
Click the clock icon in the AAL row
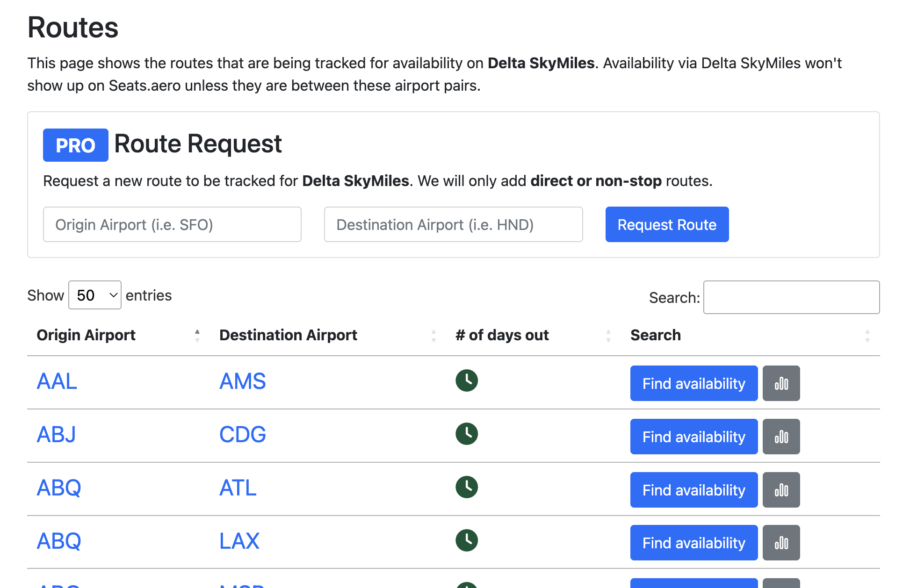point(467,380)
